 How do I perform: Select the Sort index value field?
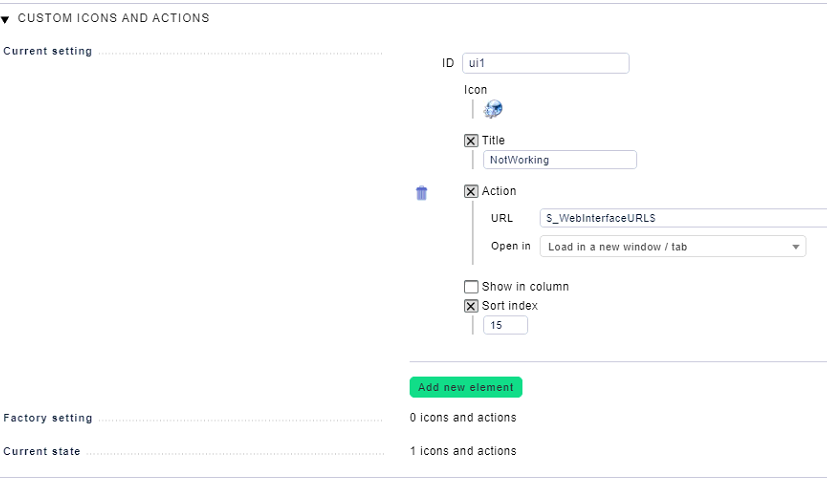tap(505, 326)
